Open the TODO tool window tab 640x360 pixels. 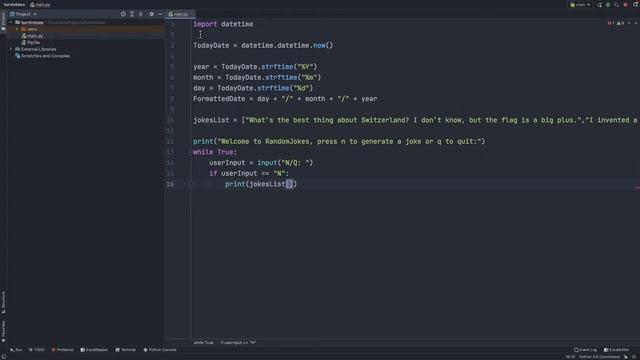coord(37,350)
